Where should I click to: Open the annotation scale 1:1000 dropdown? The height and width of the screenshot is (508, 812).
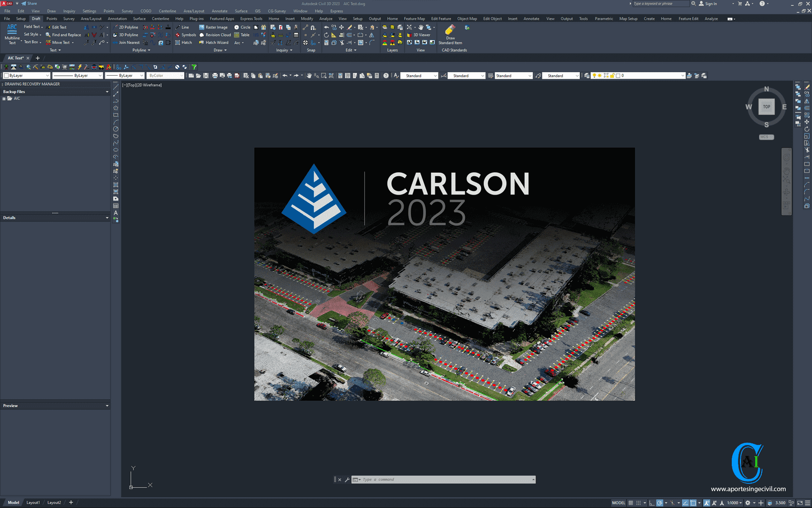tap(734, 503)
